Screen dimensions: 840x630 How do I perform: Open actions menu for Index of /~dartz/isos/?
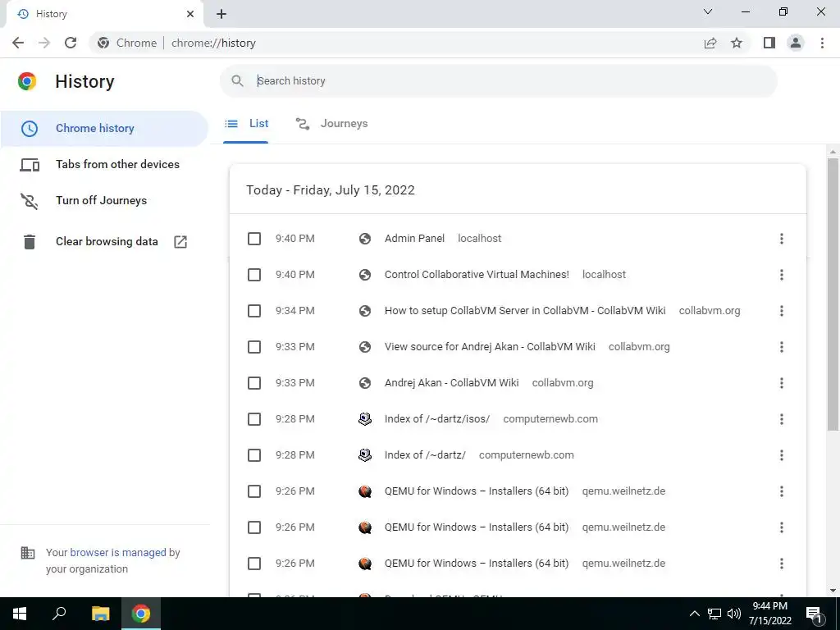point(782,419)
